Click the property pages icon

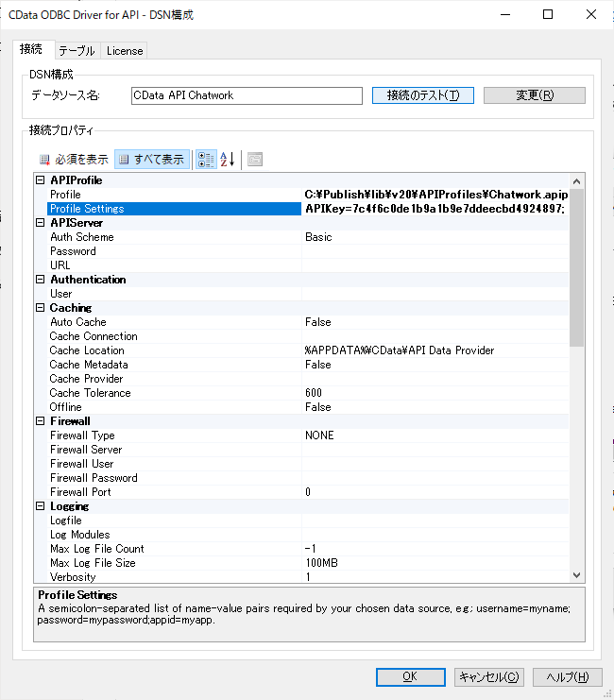pyautogui.click(x=255, y=160)
